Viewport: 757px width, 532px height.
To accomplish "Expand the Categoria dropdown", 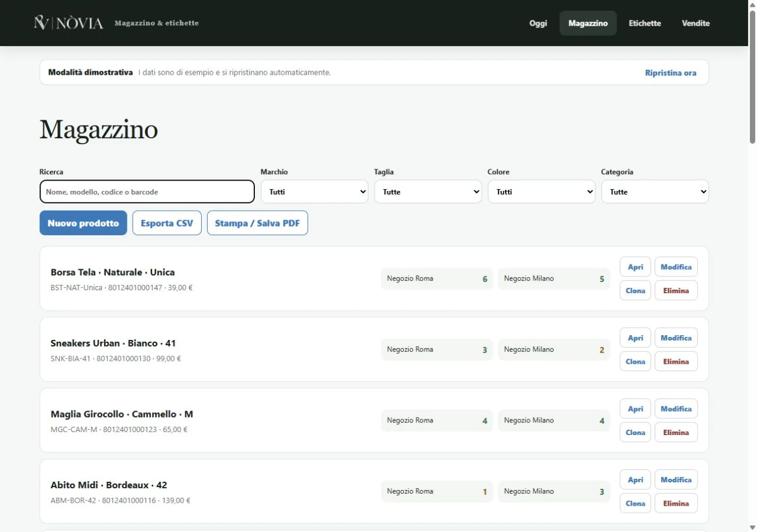I will click(x=655, y=192).
